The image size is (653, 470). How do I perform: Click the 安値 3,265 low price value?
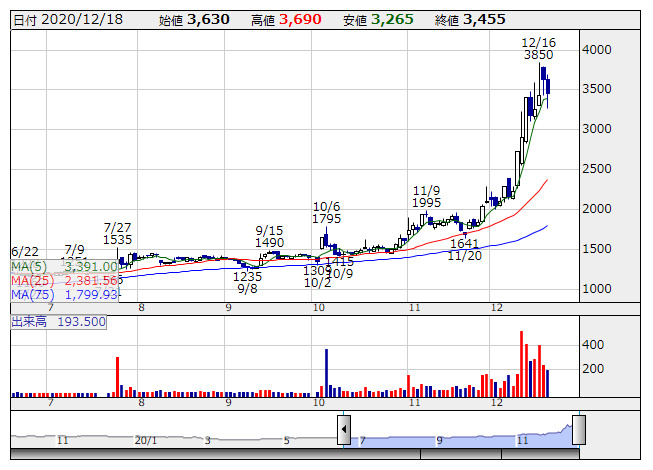(378, 19)
